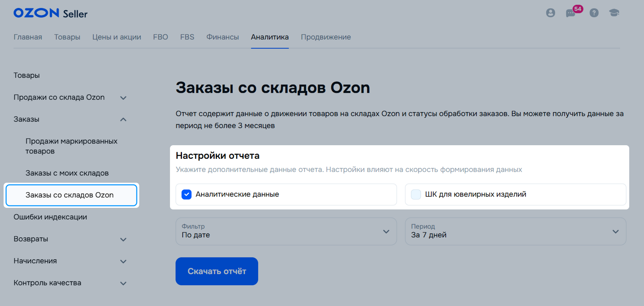Select Заказы со складов Ozon item
This screenshot has width=644, height=306.
[71, 195]
